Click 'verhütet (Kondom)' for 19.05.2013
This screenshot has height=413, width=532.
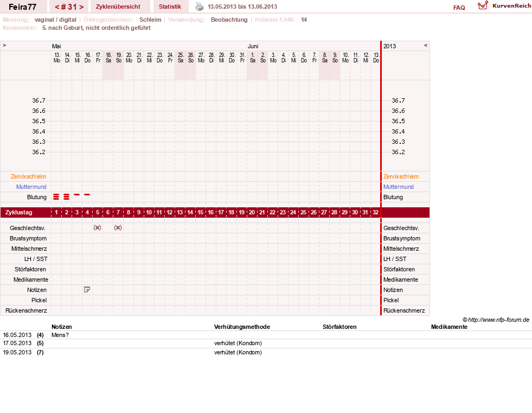click(x=238, y=352)
